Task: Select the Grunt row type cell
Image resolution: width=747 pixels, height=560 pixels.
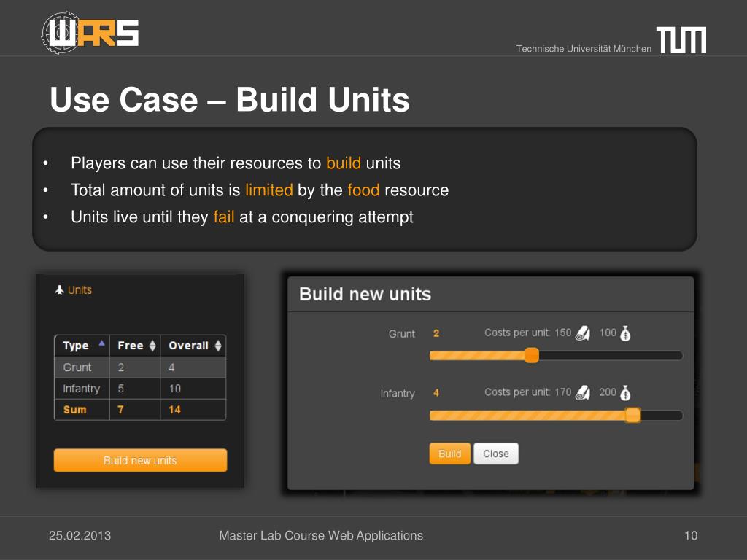Action: click(82, 367)
